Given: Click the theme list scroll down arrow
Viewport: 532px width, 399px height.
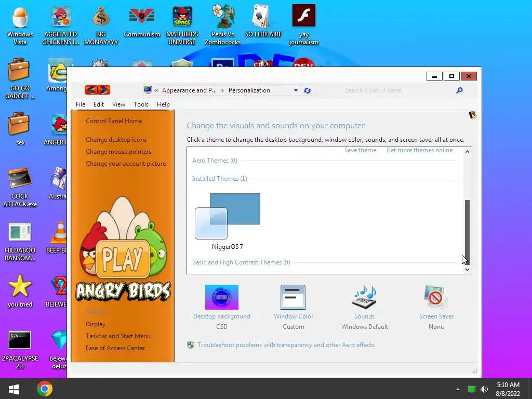Looking at the screenshot, I should [467, 270].
